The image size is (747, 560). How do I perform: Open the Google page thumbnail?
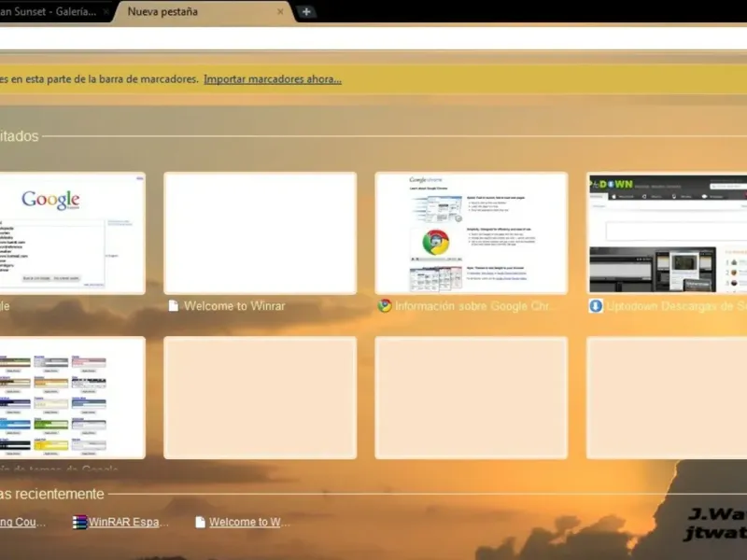73,232
